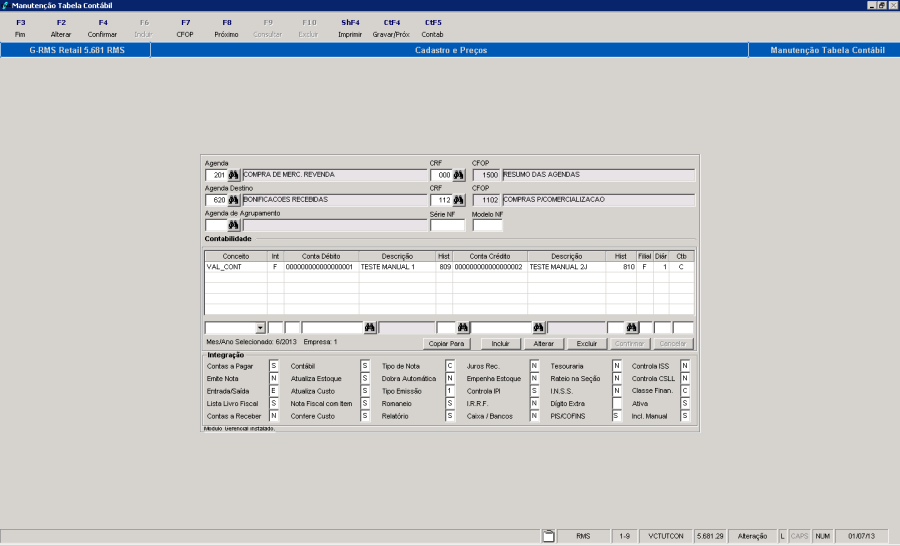Click Entrada/Saída value box
Screen dimensions: 900x546
pos(274,391)
